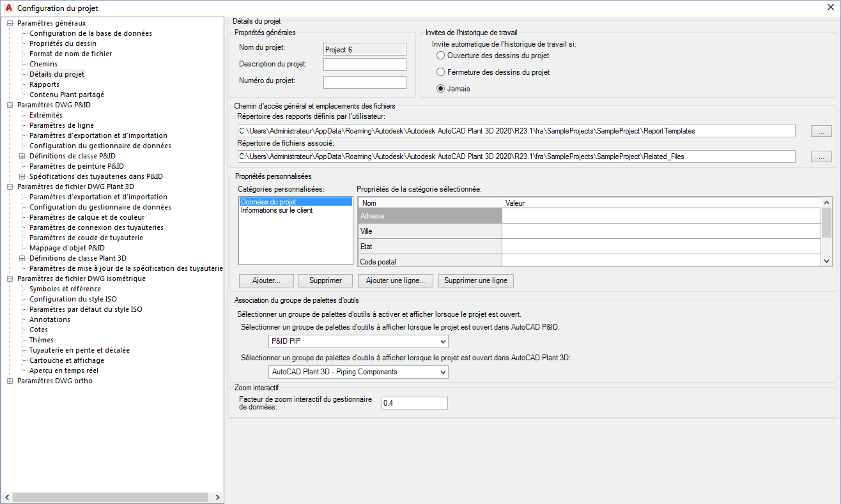
Task: Click the 'Description du projet' input field
Action: point(365,65)
